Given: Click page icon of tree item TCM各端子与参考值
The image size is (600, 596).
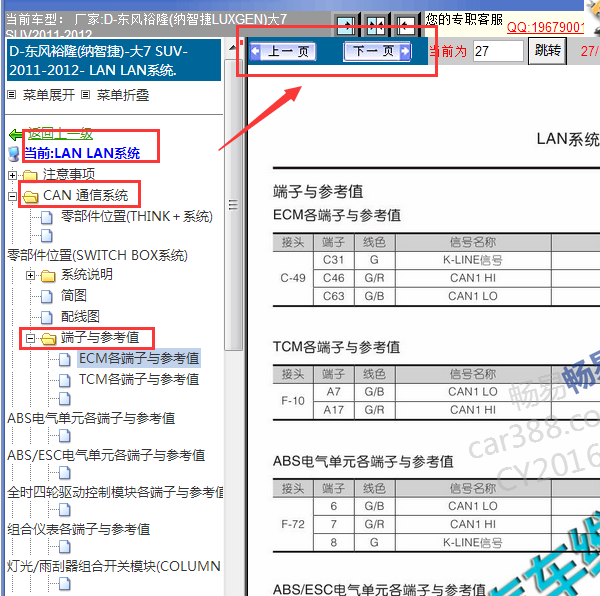Looking at the screenshot, I should coord(65,380).
